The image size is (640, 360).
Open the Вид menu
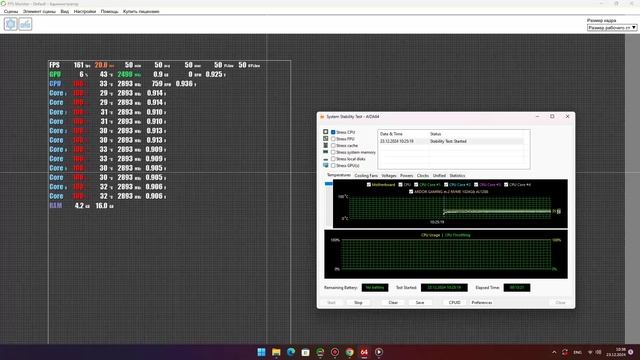64,11
